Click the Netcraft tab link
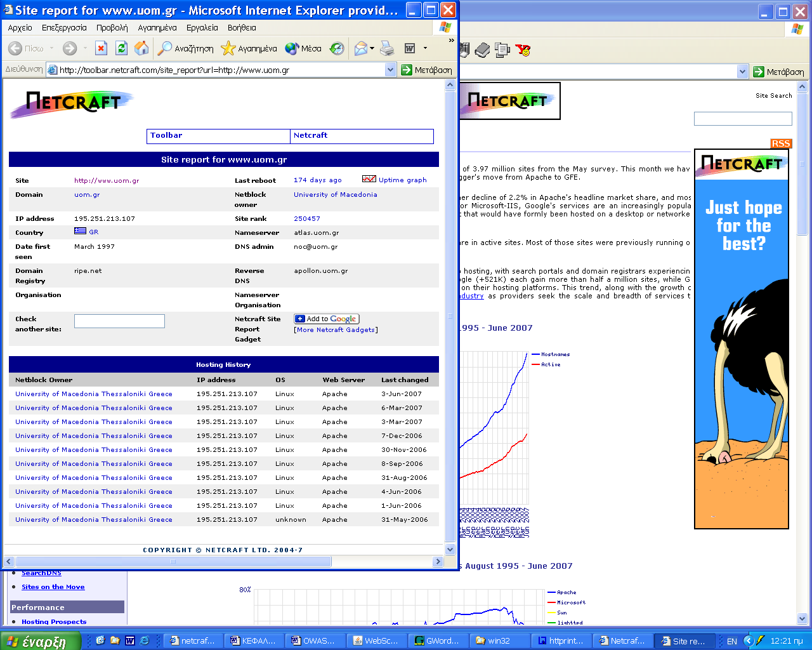This screenshot has width=812, height=650. pyautogui.click(x=310, y=135)
